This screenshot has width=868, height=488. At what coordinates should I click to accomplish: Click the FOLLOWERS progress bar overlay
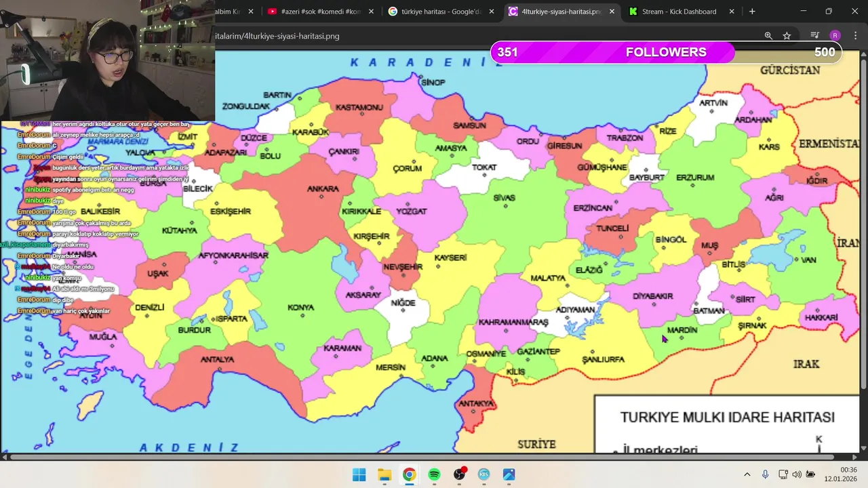666,52
